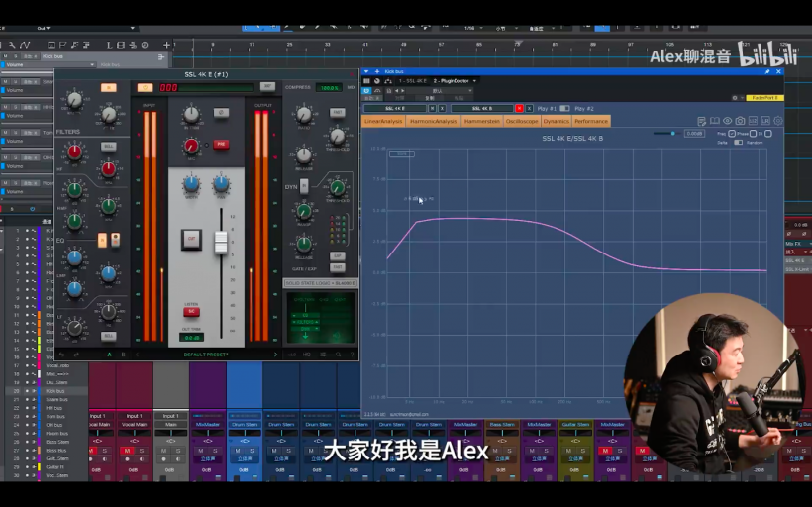Open SSL plugin settings sliders icon
Image resolution: width=812 pixels, height=507 pixels.
323,355
